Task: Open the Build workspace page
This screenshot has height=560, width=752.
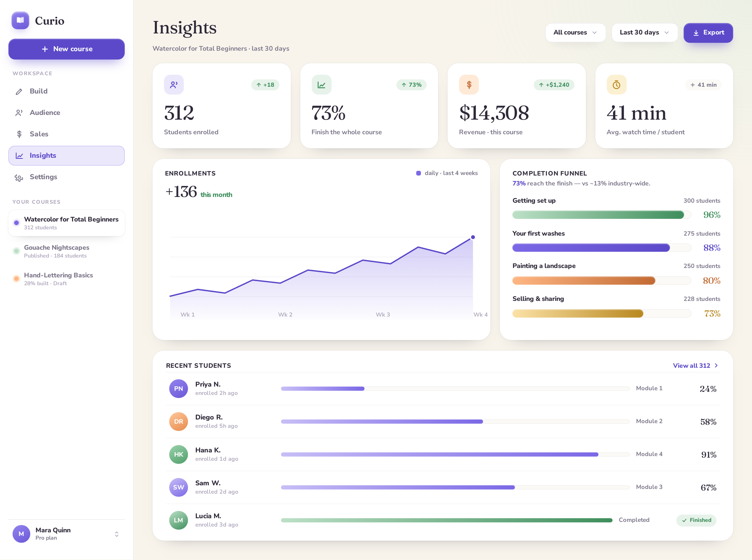Action: pos(66,91)
